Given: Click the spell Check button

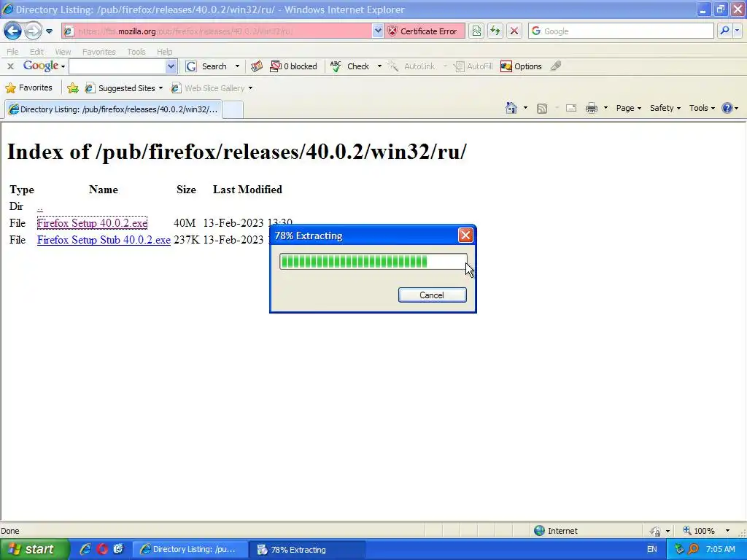Looking at the screenshot, I should tap(350, 66).
